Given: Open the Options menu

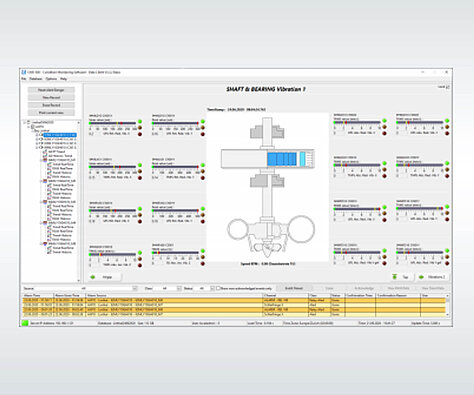Looking at the screenshot, I should [51, 79].
